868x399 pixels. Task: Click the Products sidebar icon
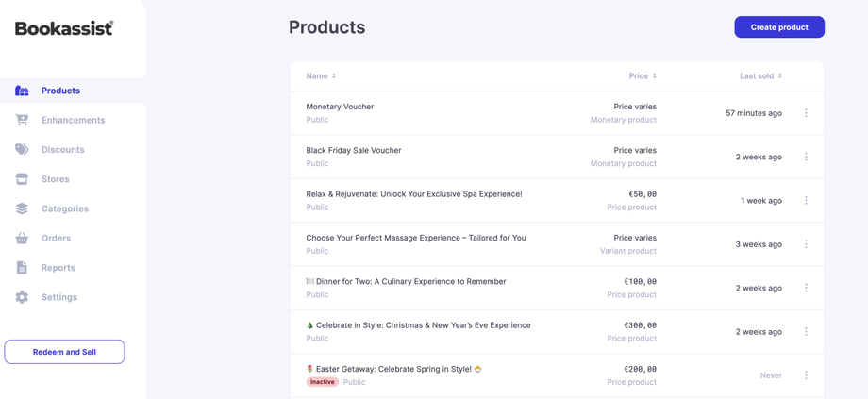22,91
